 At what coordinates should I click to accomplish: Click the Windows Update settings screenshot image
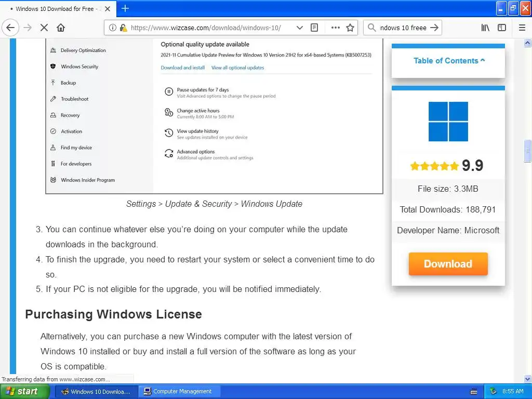coord(215,116)
